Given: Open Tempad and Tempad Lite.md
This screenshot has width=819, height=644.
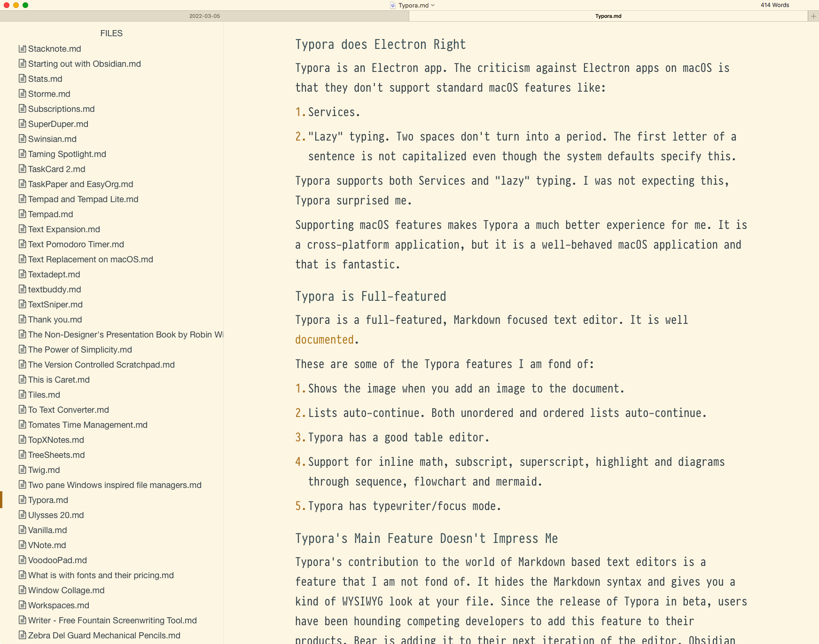Looking at the screenshot, I should [83, 199].
